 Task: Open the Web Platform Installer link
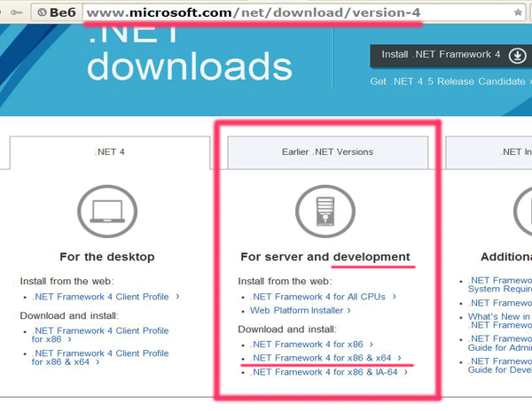point(301,310)
